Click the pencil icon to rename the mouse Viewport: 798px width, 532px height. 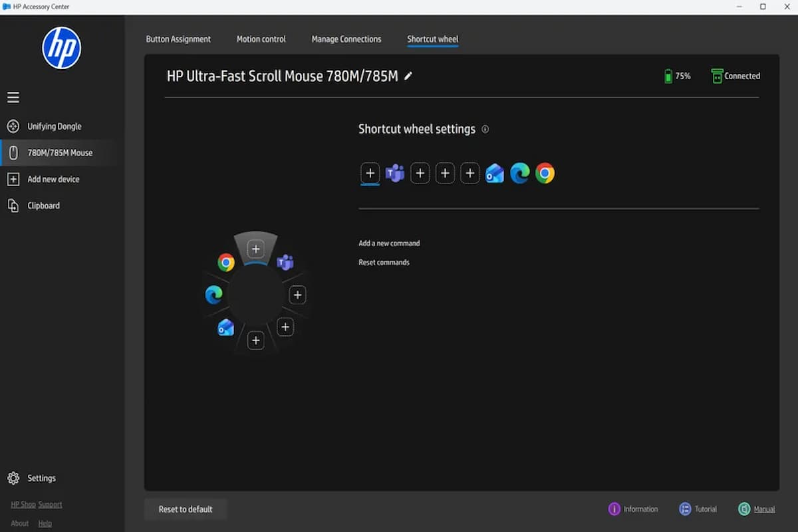[408, 76]
